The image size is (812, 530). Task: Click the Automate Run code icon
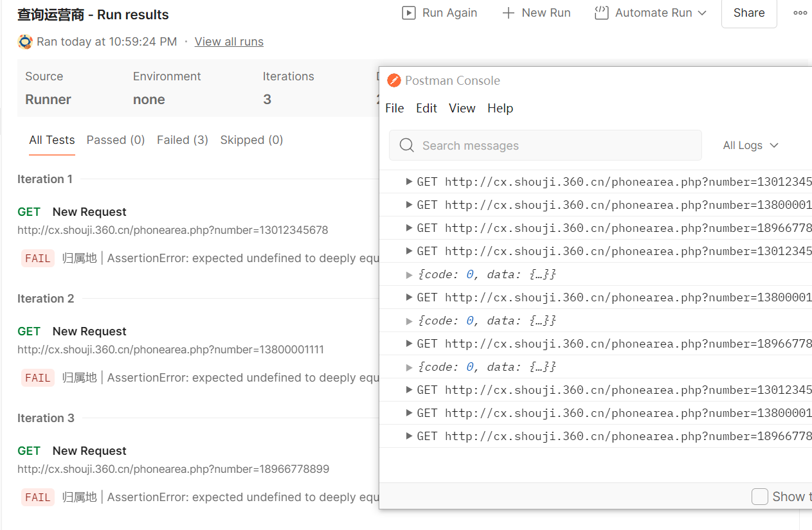click(x=601, y=13)
